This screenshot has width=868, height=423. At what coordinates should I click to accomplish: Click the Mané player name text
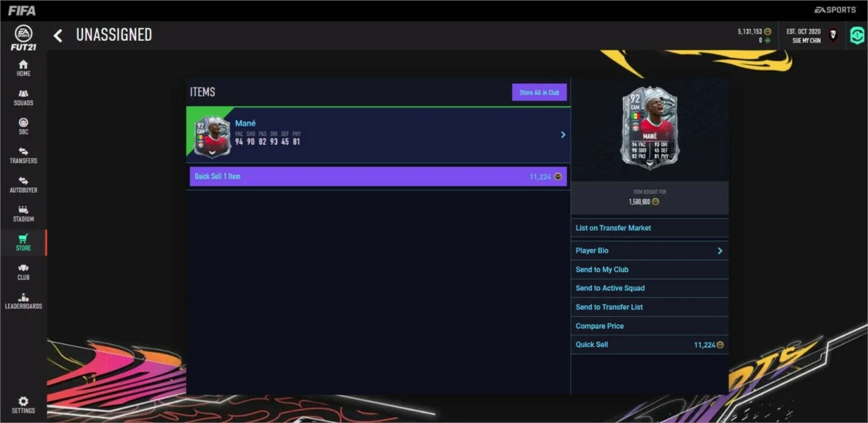click(246, 123)
